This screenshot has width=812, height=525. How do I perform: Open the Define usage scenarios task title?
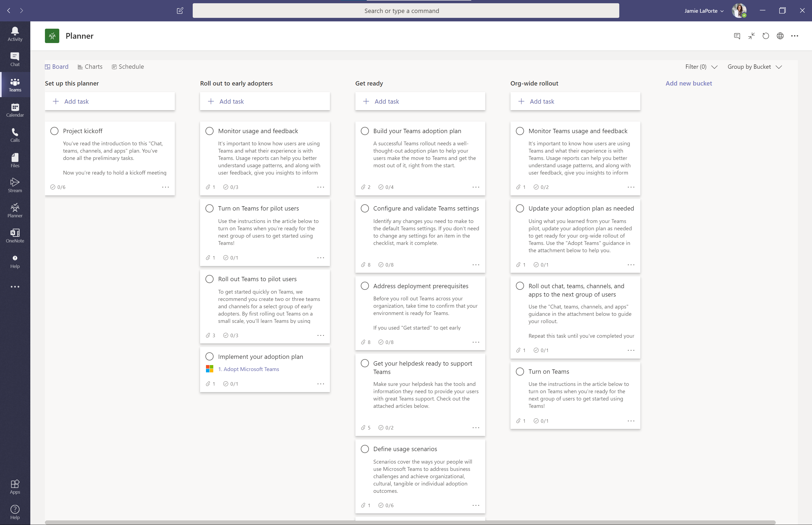click(405, 449)
